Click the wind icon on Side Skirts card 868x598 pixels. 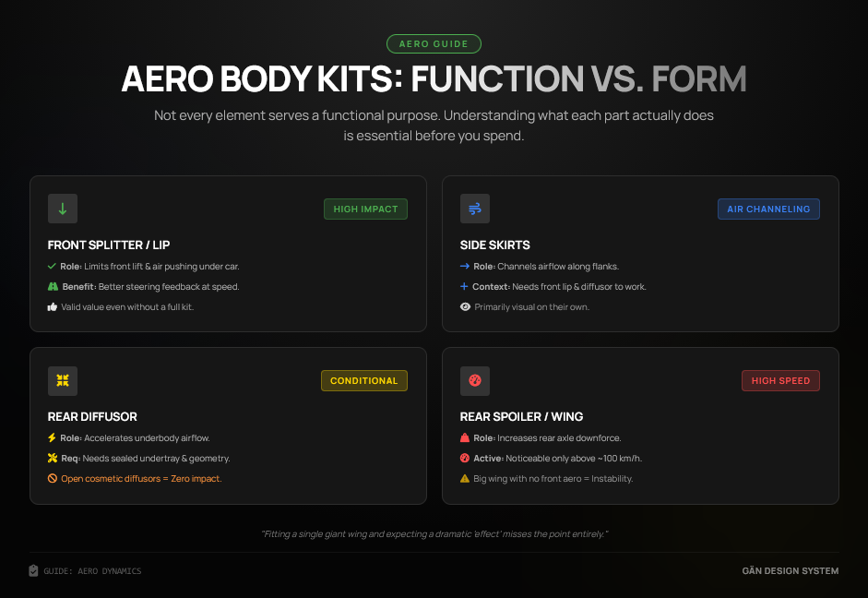pyautogui.click(x=475, y=209)
